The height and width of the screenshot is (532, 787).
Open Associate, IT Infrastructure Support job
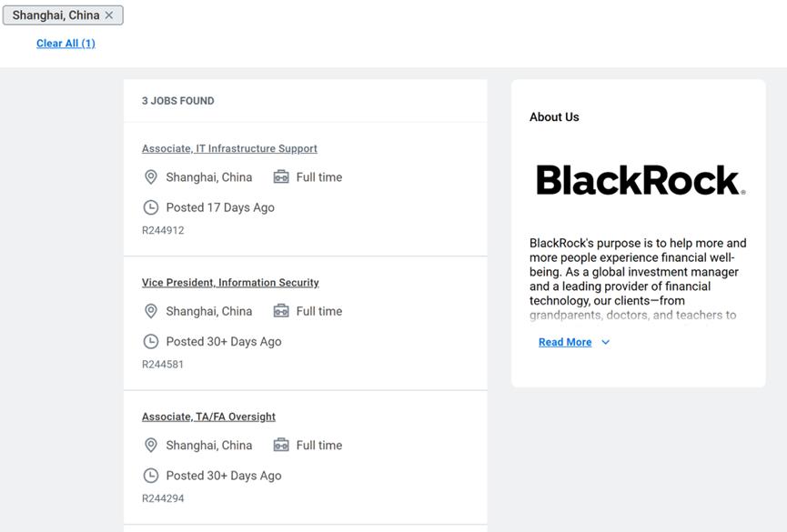click(229, 149)
